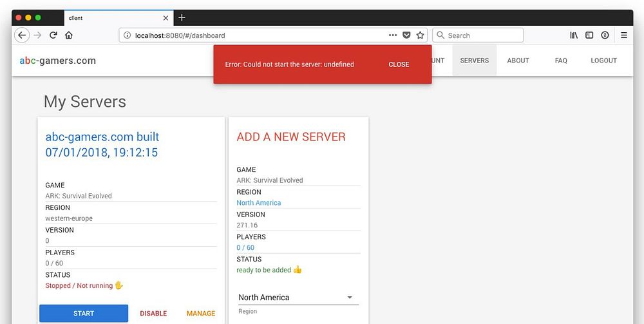Dismiss error with the CLOSE button
Image resolution: width=644 pixels, height=324 pixels.
[x=399, y=64]
